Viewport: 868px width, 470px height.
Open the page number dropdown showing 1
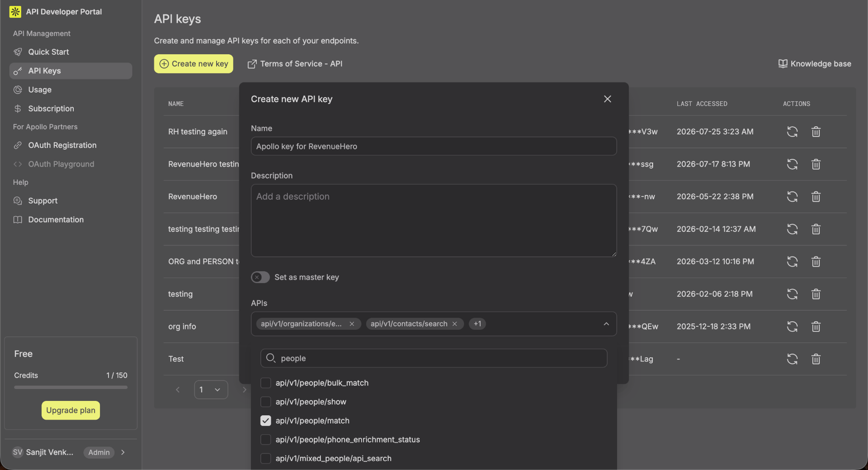pyautogui.click(x=211, y=390)
